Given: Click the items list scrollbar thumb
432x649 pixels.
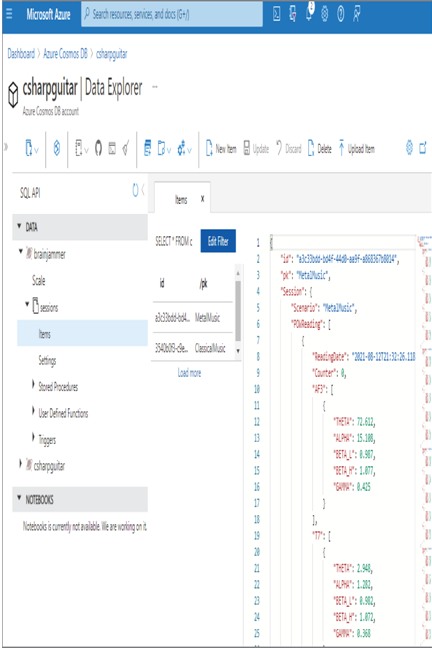Looking at the screenshot, I should click(x=238, y=310).
